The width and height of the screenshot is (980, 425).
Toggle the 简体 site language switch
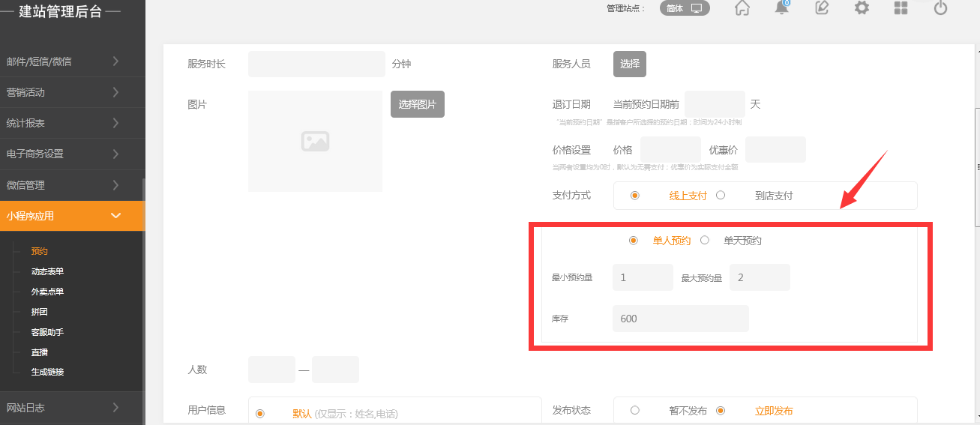pyautogui.click(x=685, y=8)
